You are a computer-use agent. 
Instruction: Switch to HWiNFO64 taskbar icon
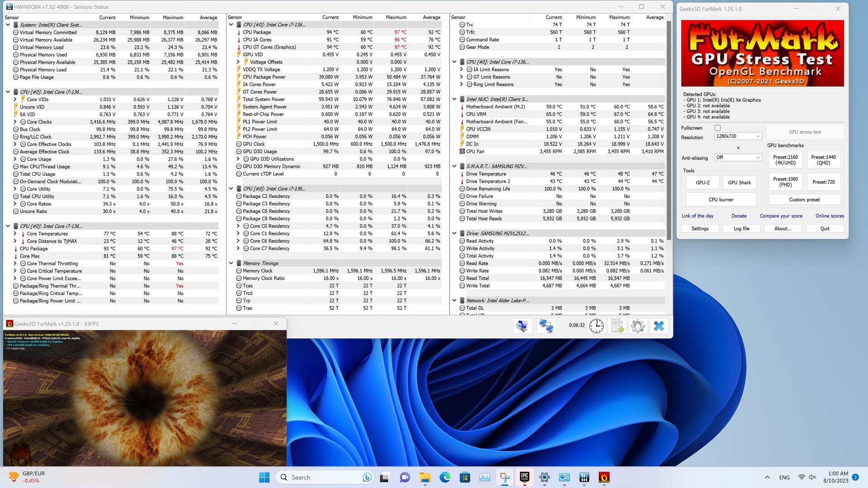(x=584, y=477)
